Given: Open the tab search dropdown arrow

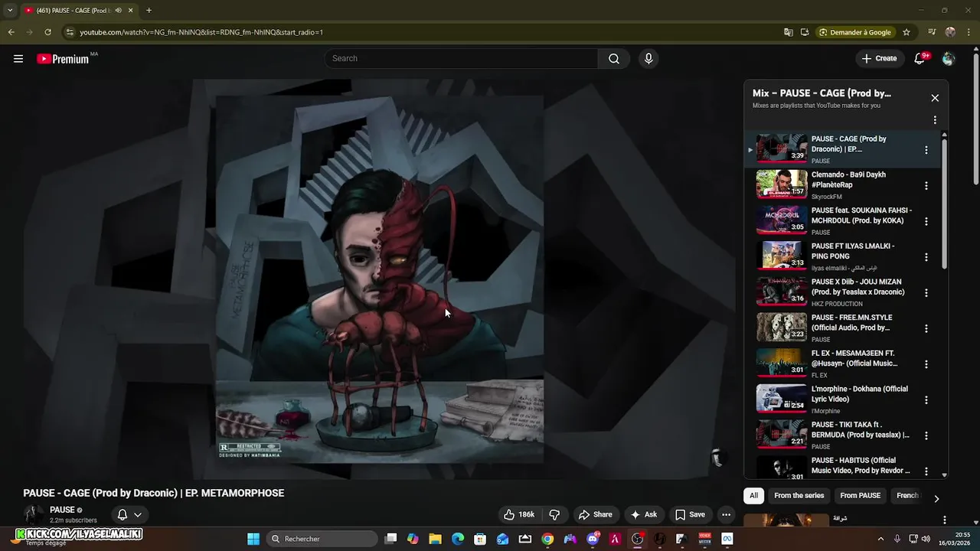Looking at the screenshot, I should point(9,11).
